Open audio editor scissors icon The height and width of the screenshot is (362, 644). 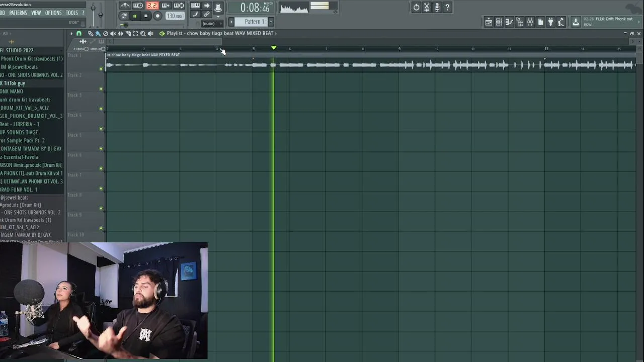pos(427,7)
